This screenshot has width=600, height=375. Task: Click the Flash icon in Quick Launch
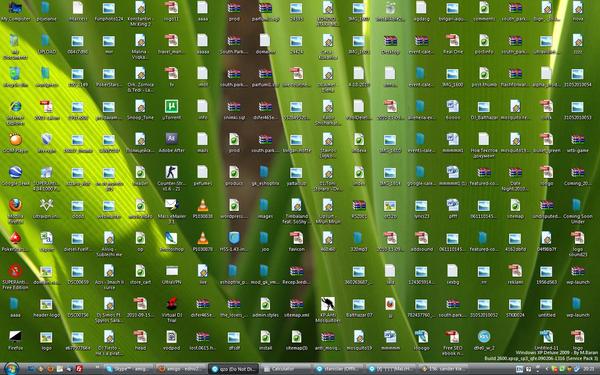pyautogui.click(x=79, y=369)
